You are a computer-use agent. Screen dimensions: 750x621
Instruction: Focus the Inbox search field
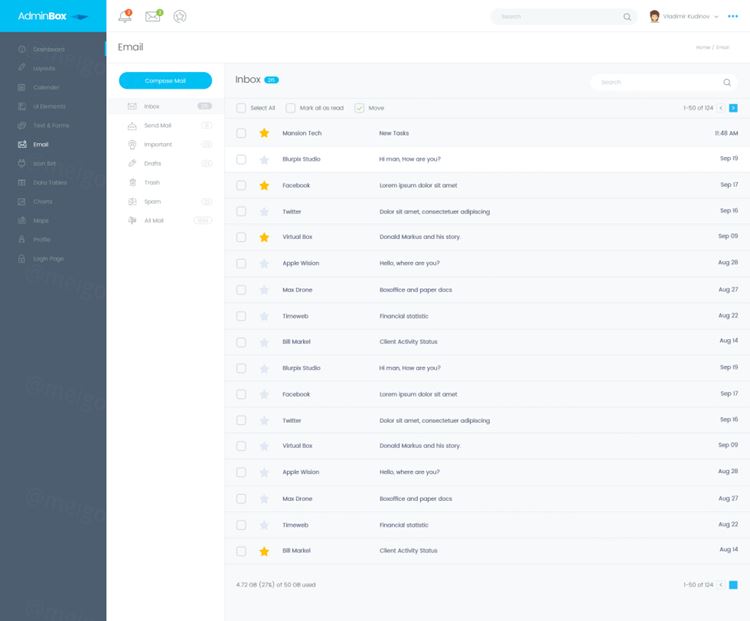(x=664, y=82)
